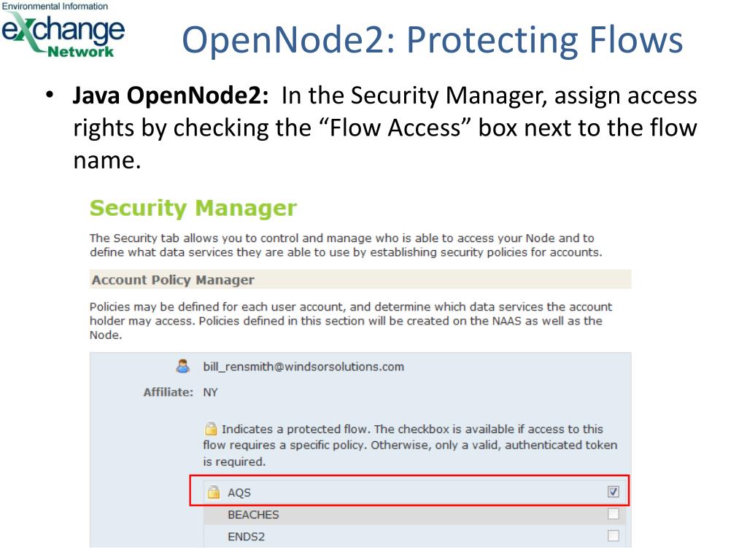Click the Exchange Network logo

(63, 30)
